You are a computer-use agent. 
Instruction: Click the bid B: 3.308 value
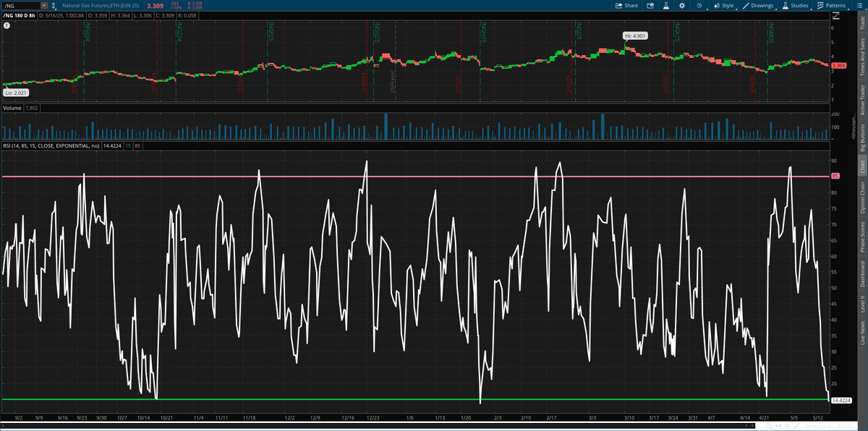pyautogui.click(x=194, y=3)
